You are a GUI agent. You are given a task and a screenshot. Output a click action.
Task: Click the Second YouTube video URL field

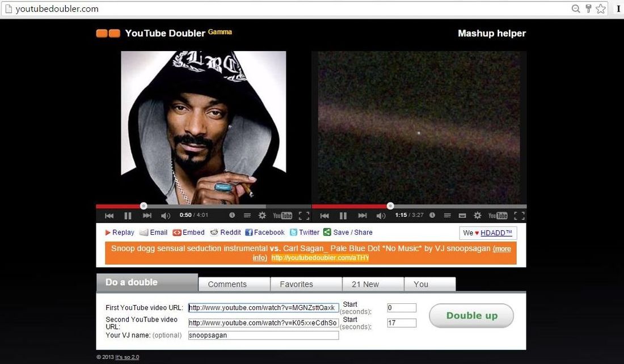(263, 323)
